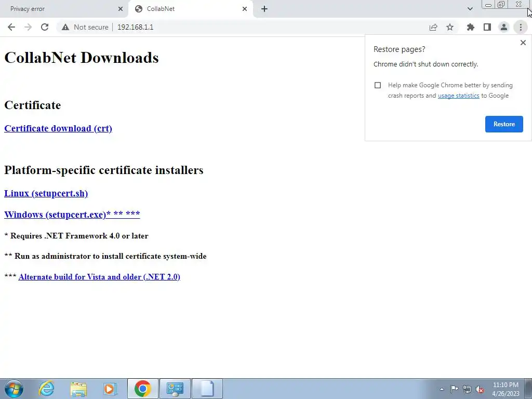Open Windows Media Player taskbar icon

pyautogui.click(x=110, y=389)
